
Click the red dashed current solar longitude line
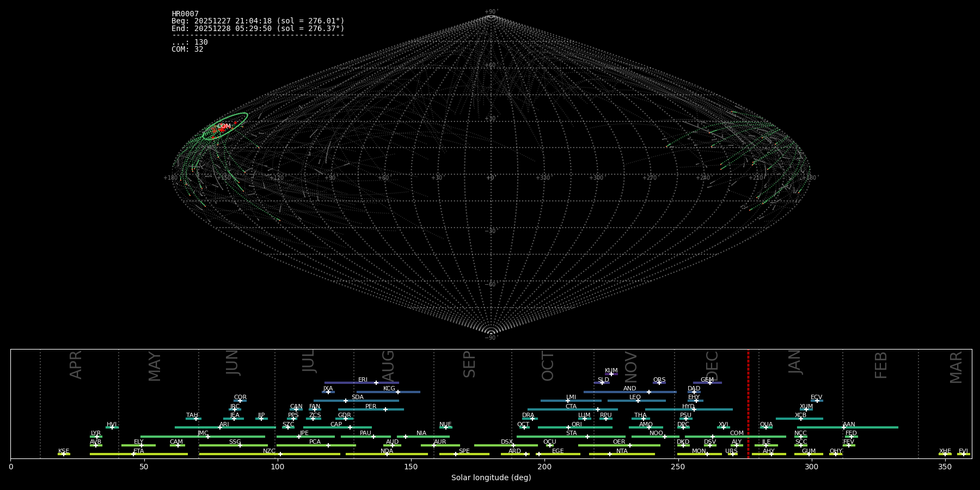(x=748, y=403)
